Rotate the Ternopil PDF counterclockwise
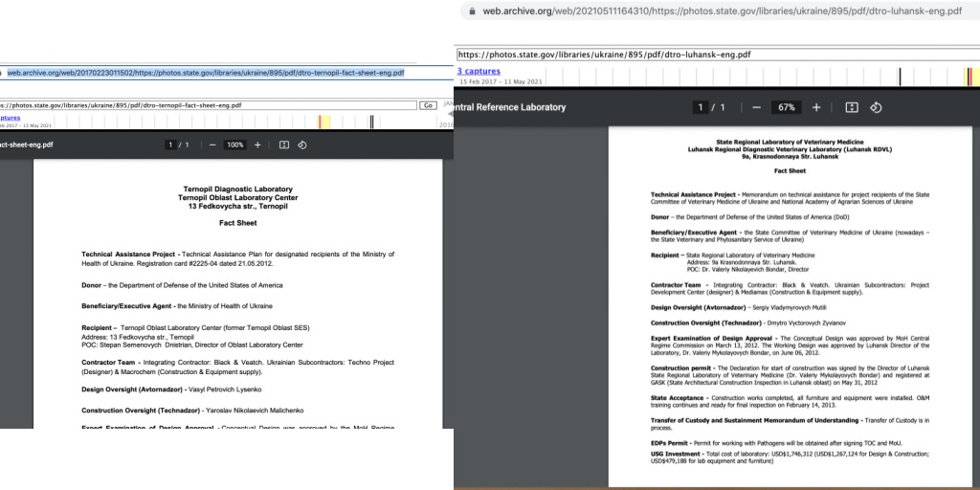This screenshot has height=490, width=980. click(x=301, y=145)
